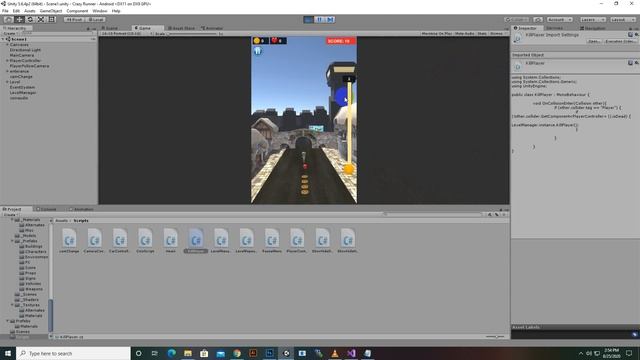Select EventSystem in Hierarchy
The width and height of the screenshot is (640, 360).
22,87
